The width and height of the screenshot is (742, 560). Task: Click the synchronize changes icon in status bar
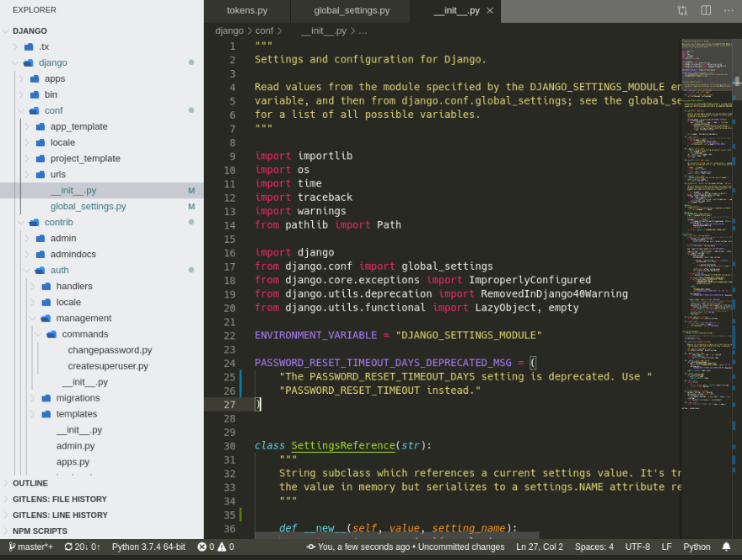click(x=69, y=547)
